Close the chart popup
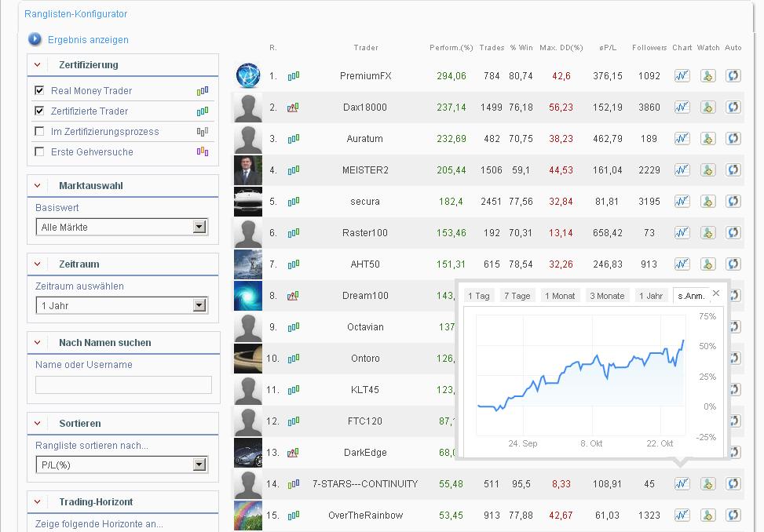 pos(715,293)
